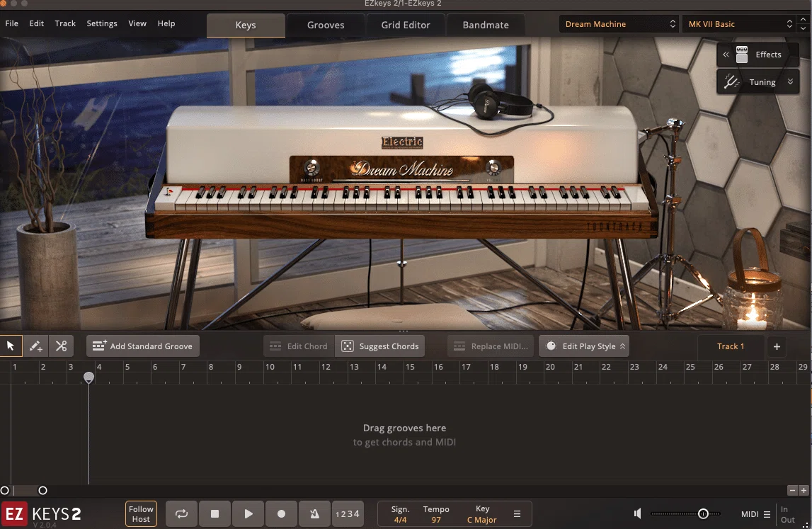
Task: Click left loop range handle
Action: click(x=5, y=490)
